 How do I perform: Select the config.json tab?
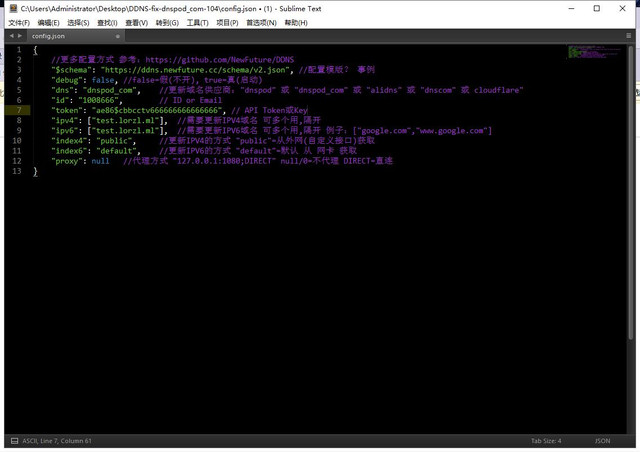pos(76,36)
